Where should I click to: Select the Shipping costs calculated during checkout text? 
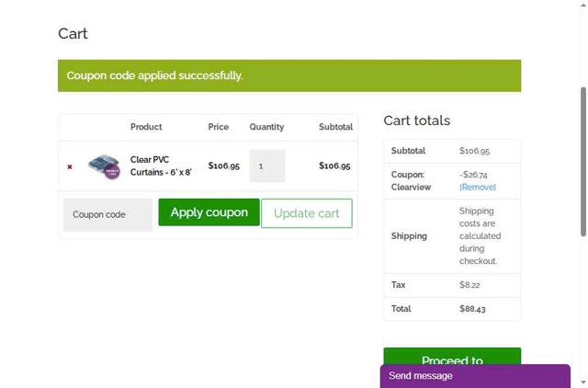[480, 236]
